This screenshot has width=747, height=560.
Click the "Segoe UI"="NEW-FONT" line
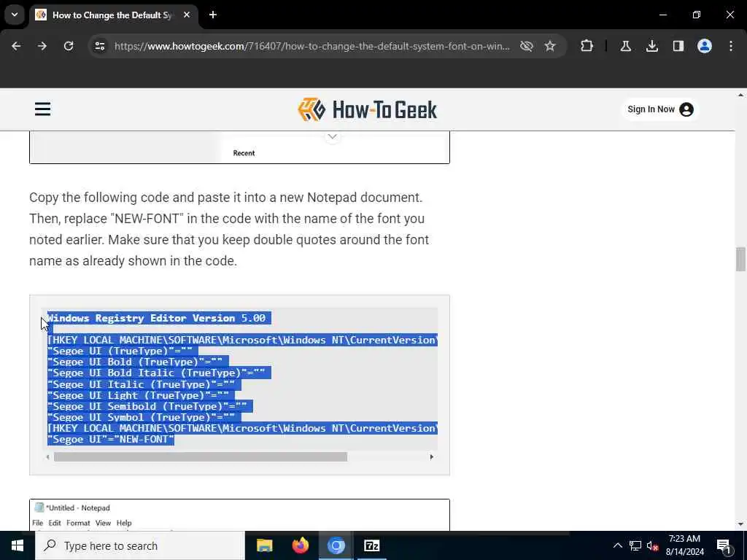click(x=111, y=439)
